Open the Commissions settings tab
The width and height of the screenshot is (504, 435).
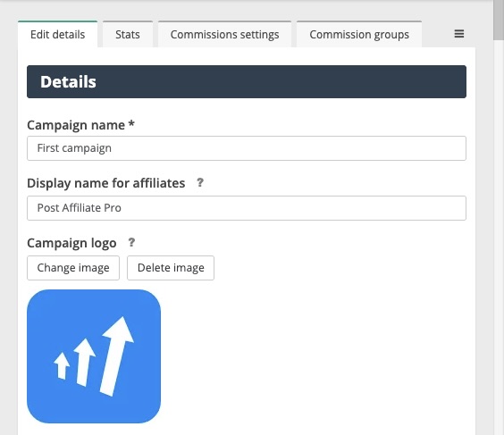point(224,34)
